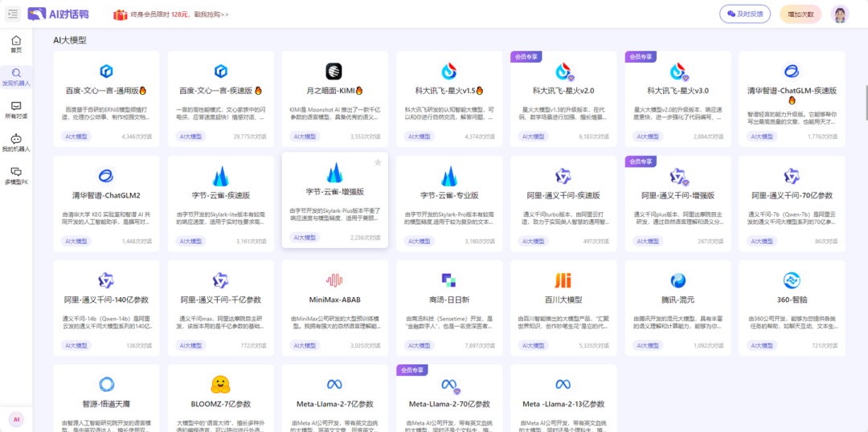The width and height of the screenshot is (868, 432).
Task: Open 我的机器人 in the sidebar
Action: pyautogui.click(x=16, y=143)
